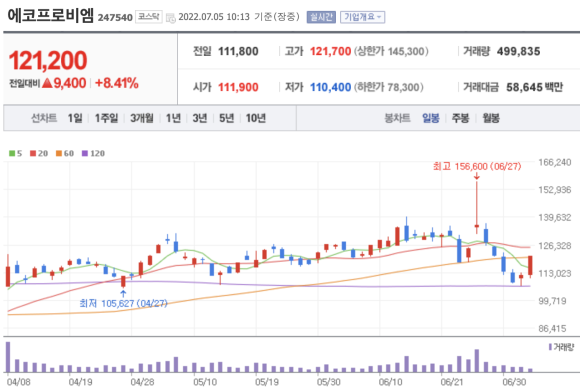Switch to the 1년 chart range

pos(173,118)
